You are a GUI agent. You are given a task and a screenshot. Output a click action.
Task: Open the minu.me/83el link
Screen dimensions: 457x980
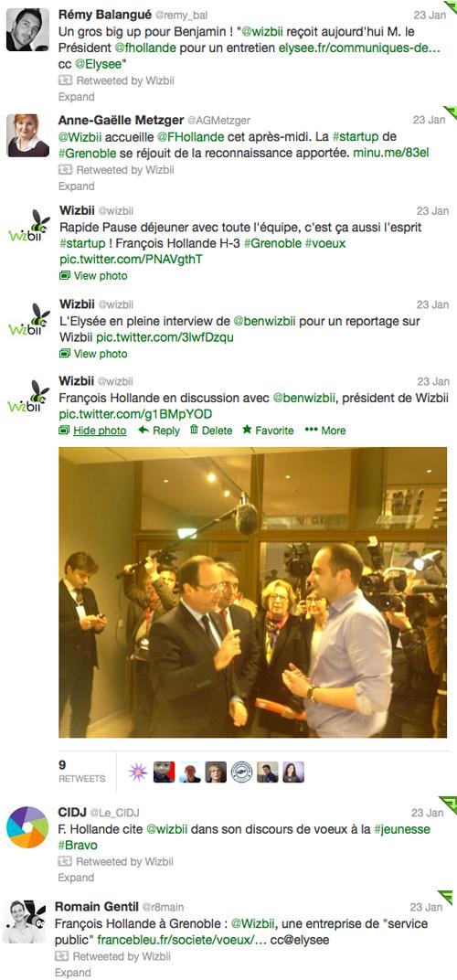pos(390,152)
